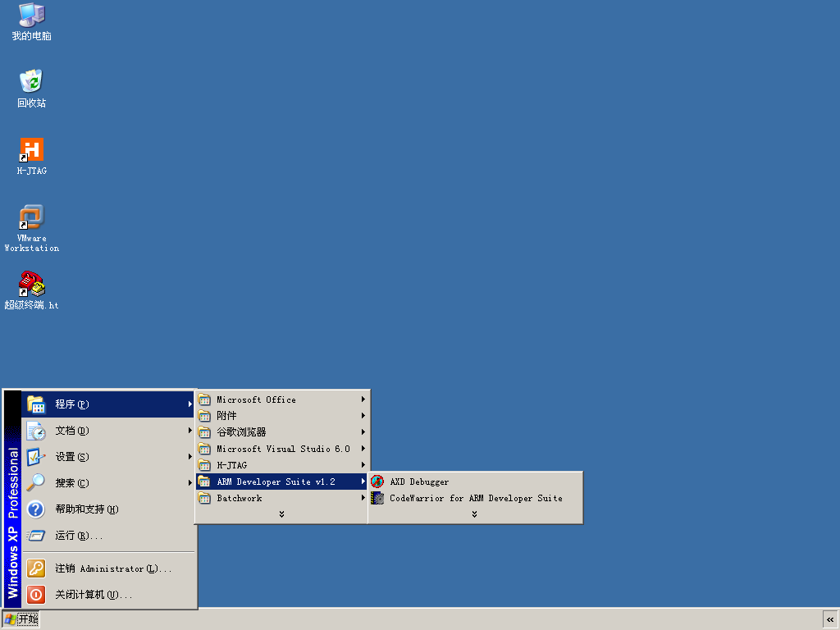
Task: Click the 程序 folder icon in Start menu
Action: [x=36, y=404]
